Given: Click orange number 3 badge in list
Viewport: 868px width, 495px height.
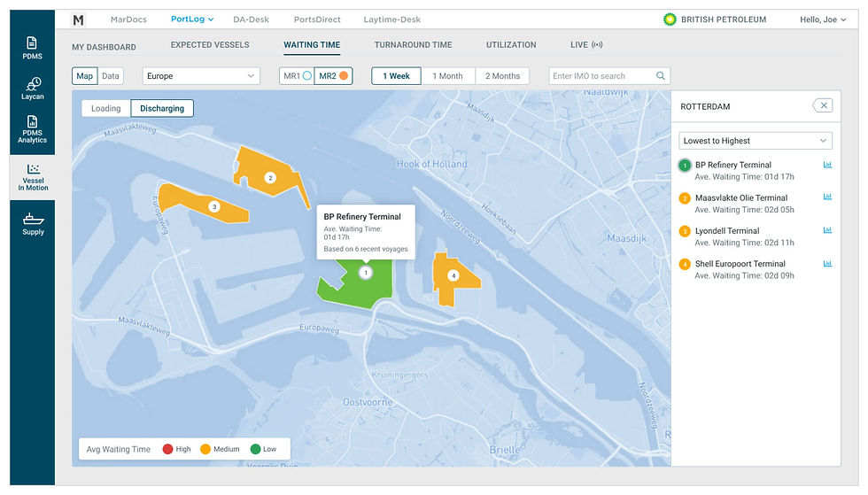Looking at the screenshot, I should coord(685,231).
